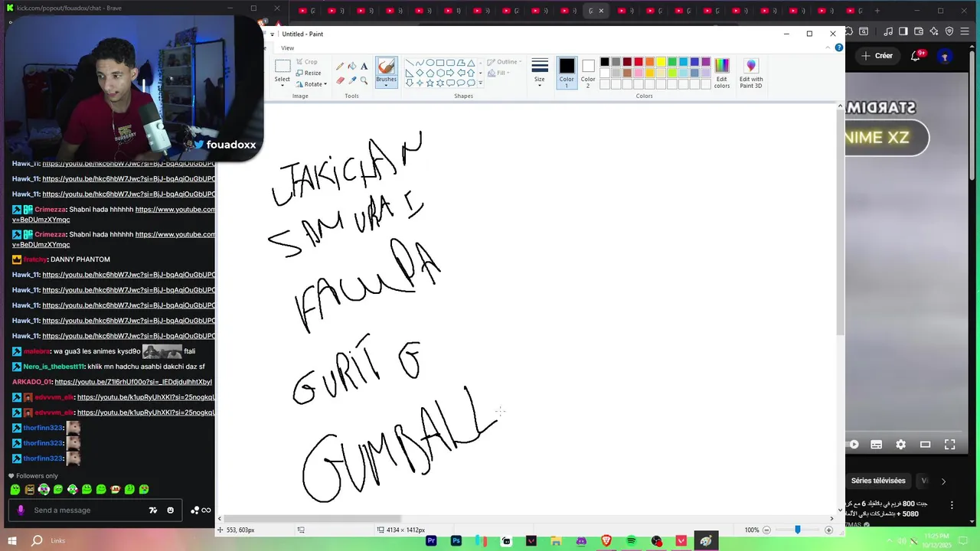The image size is (980, 551).
Task: Open the Outline dropdown
Action: [505, 62]
